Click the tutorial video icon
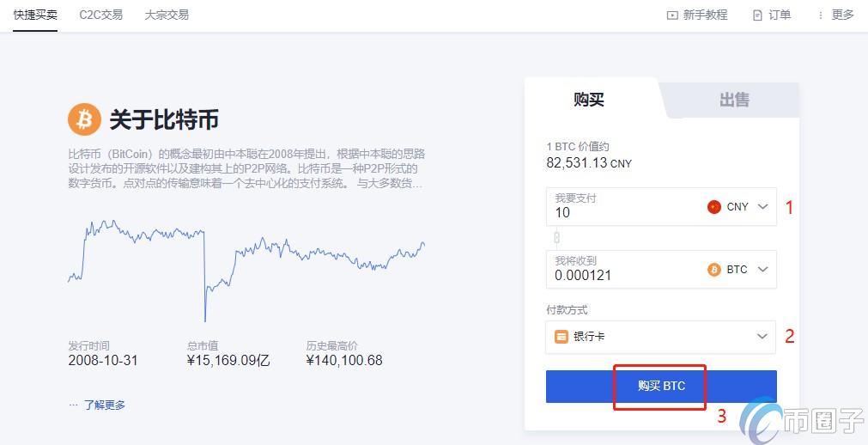The image size is (868, 445). click(672, 15)
